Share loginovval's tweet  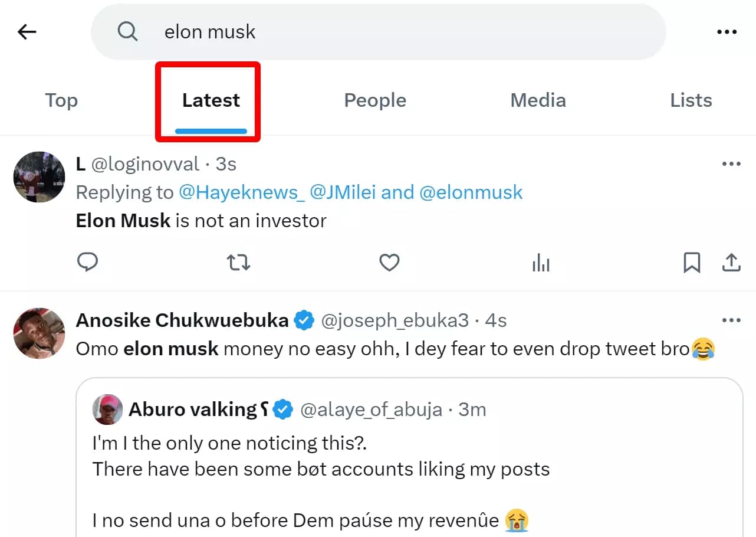click(731, 262)
